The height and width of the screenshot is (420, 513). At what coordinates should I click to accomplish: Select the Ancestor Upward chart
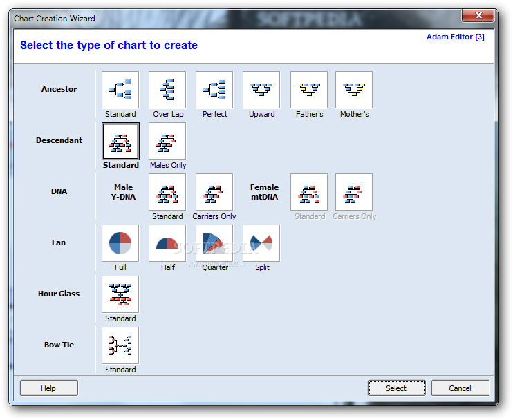point(261,90)
